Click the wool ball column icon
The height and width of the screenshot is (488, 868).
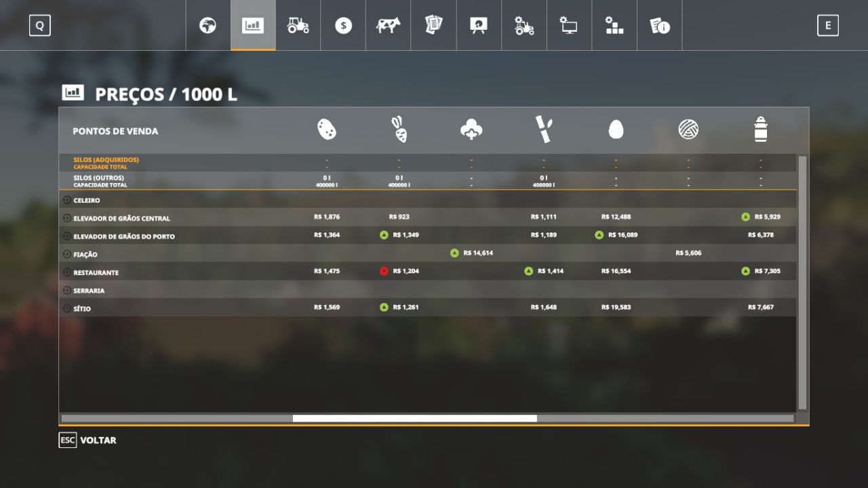click(x=688, y=129)
